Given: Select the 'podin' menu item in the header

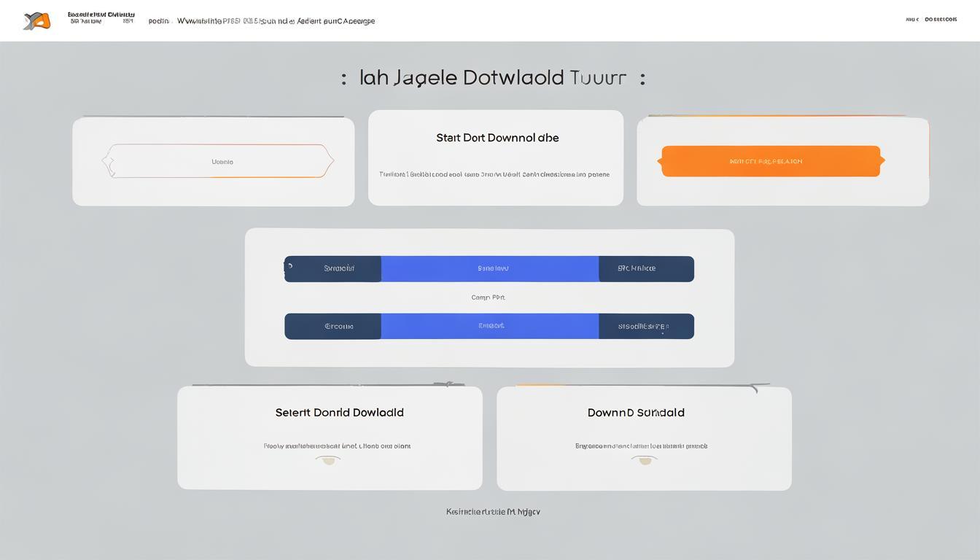Looking at the screenshot, I should coord(157,20).
